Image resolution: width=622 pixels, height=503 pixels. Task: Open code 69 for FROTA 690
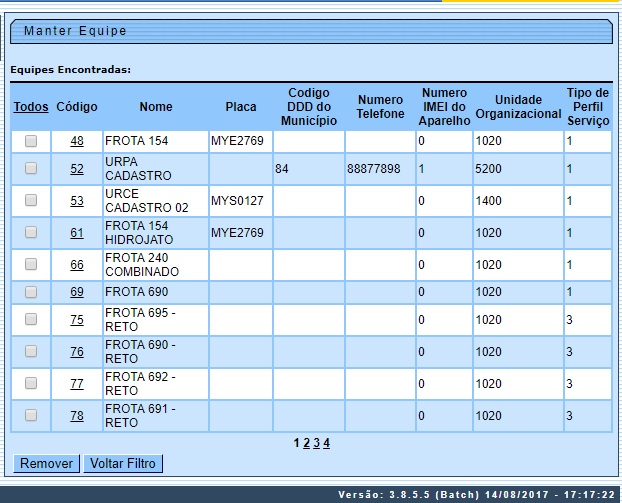click(77, 292)
